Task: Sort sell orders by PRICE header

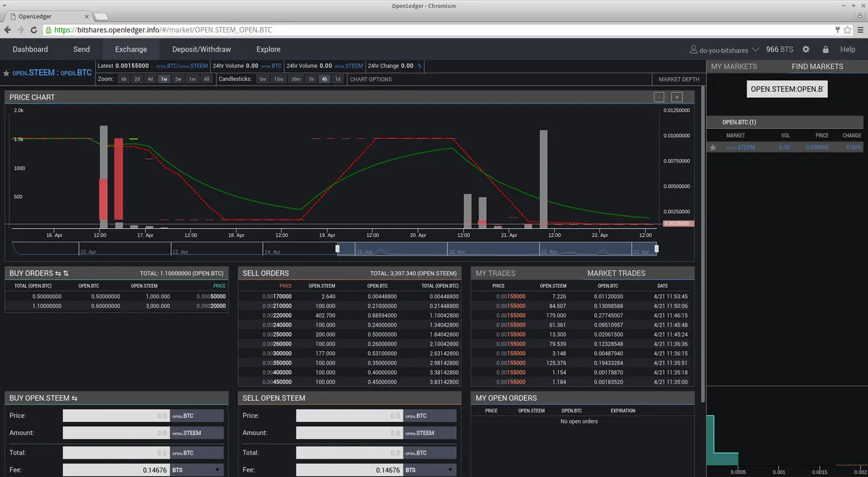Action: point(285,286)
